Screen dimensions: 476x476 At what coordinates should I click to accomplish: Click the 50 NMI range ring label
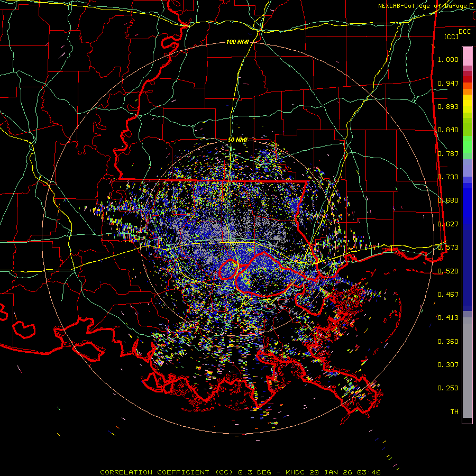[237, 140]
